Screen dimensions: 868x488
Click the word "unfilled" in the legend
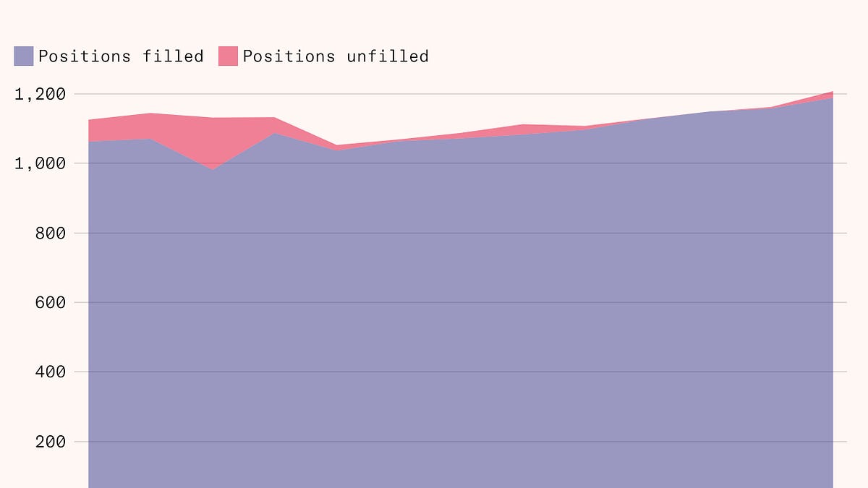point(388,56)
